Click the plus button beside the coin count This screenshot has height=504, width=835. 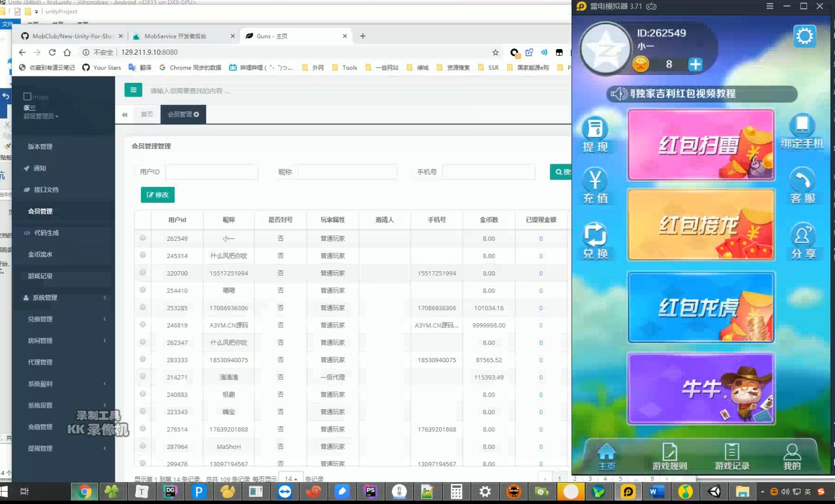tap(695, 64)
